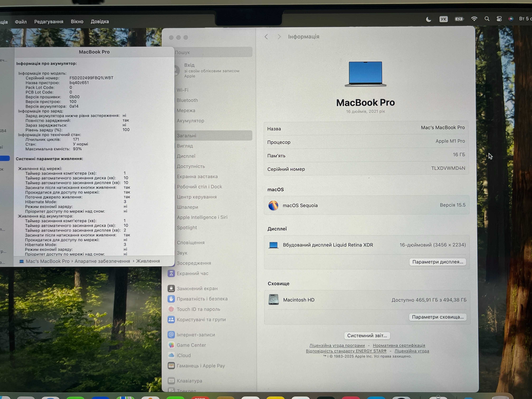Screen dimensions: 532x399
Task: Go back with the left chevron
Action: pos(266,37)
